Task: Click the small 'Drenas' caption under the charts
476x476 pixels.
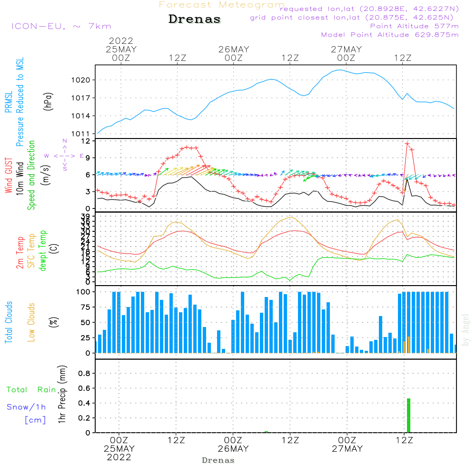Action: click(x=218, y=460)
